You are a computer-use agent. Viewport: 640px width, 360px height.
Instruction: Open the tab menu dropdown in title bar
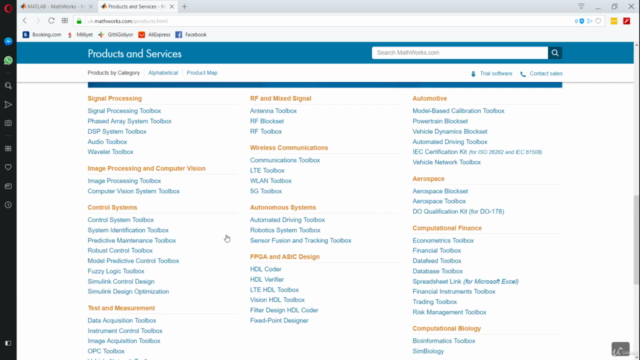pyautogui.click(x=581, y=6)
